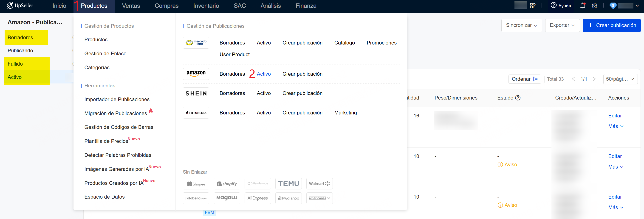The height and width of the screenshot is (219, 644).
Task: Select the Amazon marketplace logo
Action: click(196, 74)
